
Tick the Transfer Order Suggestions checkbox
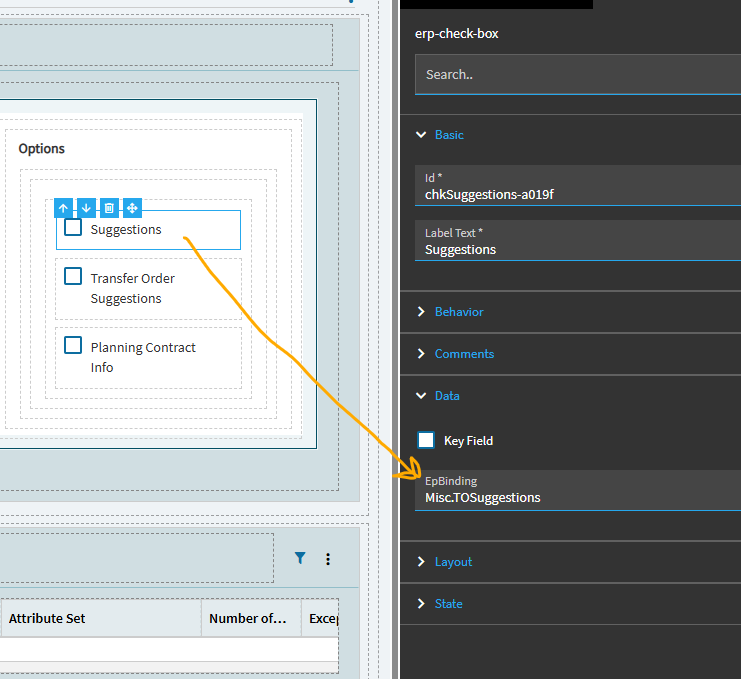[73, 276]
